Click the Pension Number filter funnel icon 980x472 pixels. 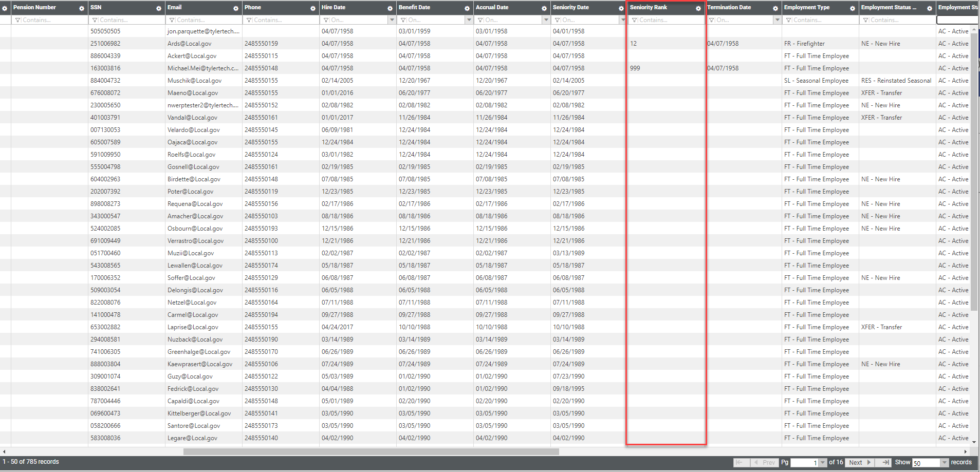(x=18, y=20)
